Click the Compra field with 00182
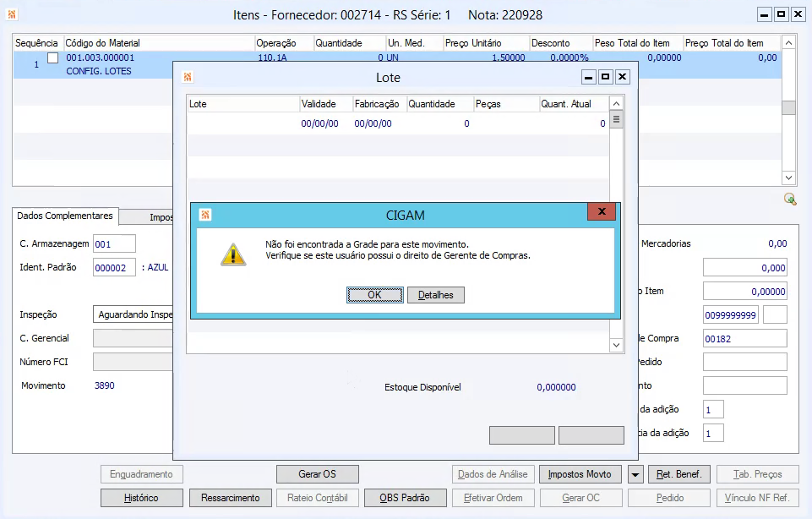Viewport: 812px width, 519px height. point(744,339)
